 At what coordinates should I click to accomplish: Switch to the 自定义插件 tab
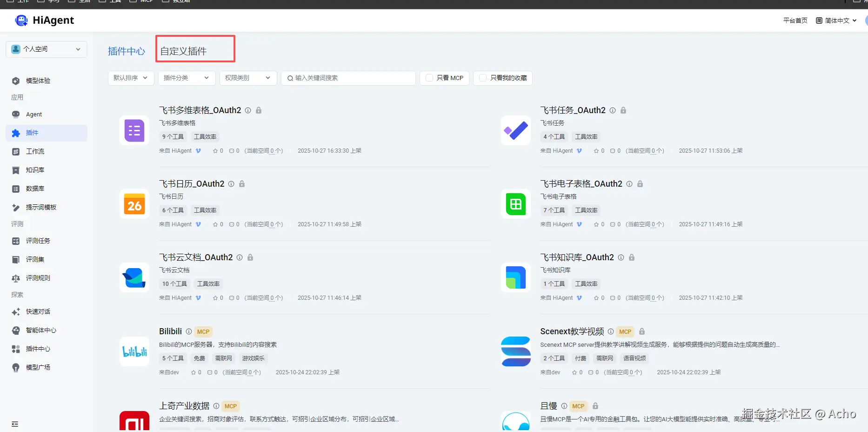coord(183,51)
